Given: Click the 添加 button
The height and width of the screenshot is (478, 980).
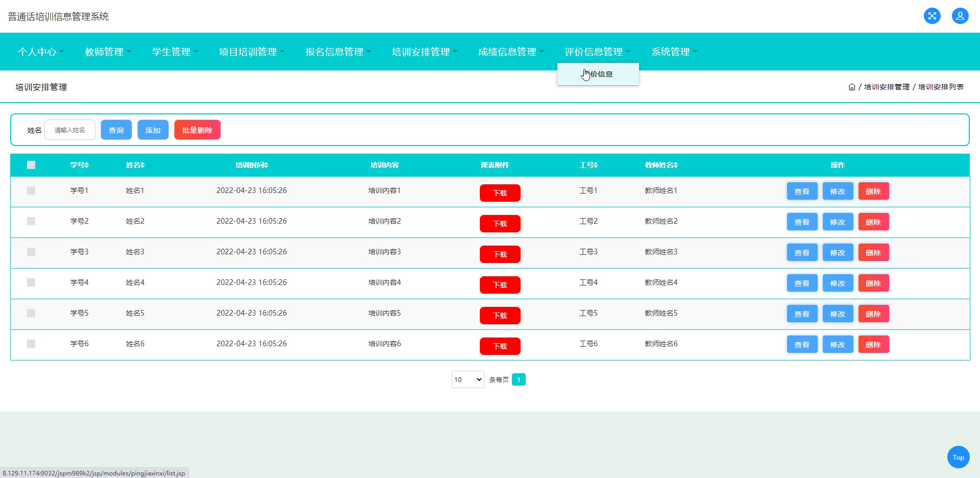Looking at the screenshot, I should [153, 130].
